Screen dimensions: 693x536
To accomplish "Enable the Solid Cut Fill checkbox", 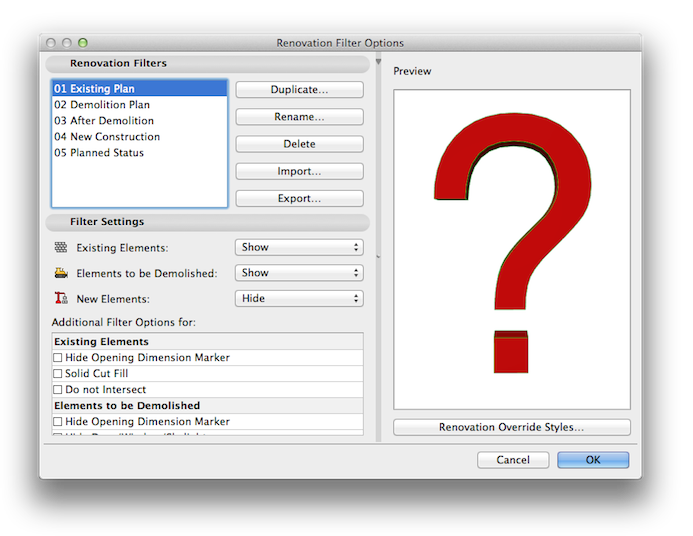I will pyautogui.click(x=57, y=373).
